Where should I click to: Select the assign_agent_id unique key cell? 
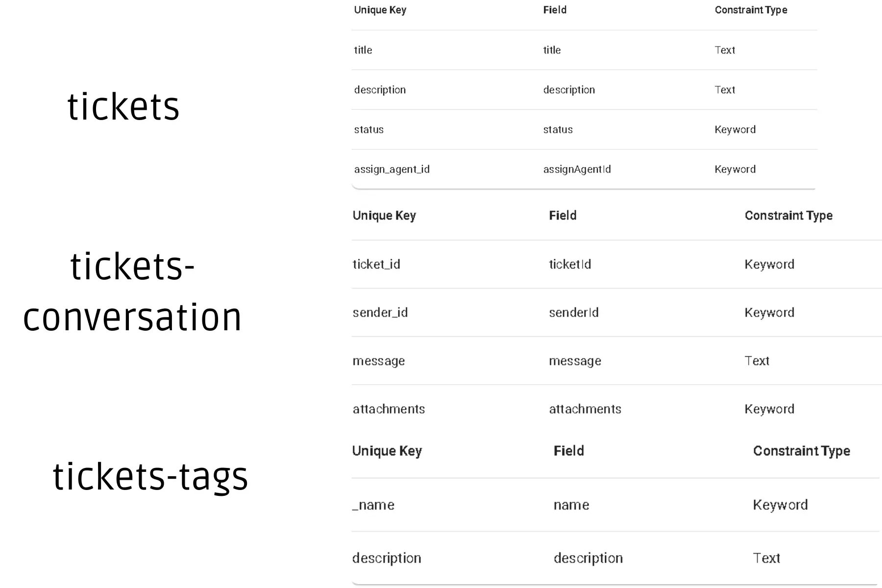[392, 170]
